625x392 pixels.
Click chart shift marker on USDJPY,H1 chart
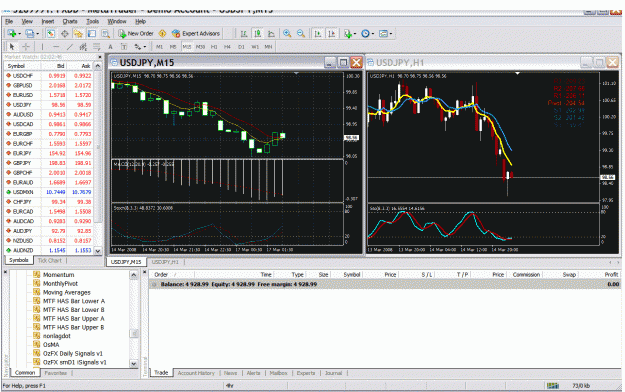[x=517, y=73]
